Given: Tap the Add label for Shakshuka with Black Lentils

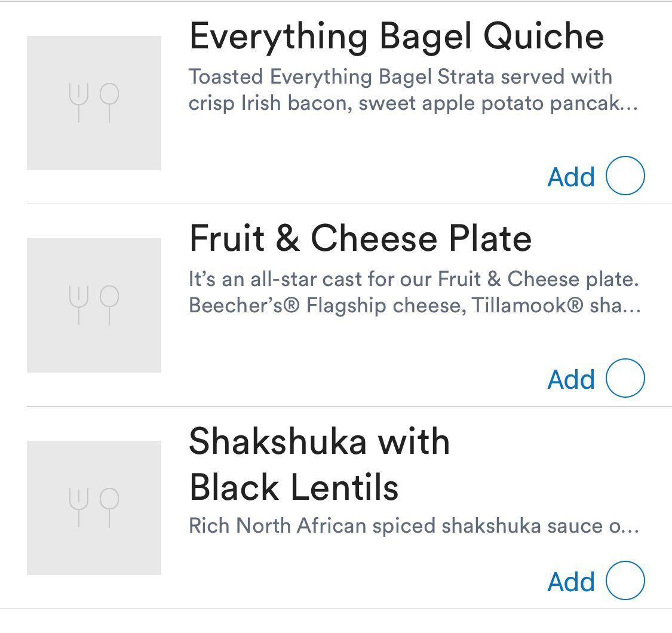Looking at the screenshot, I should click(x=571, y=582).
